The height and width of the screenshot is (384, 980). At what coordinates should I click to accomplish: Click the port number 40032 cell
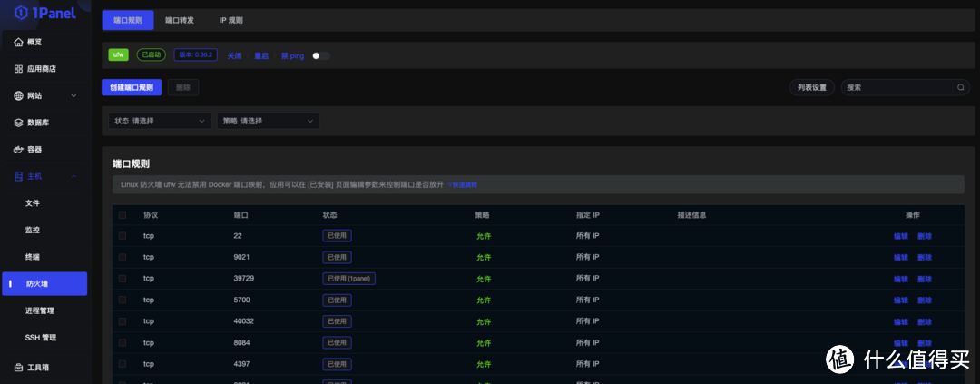(x=244, y=320)
